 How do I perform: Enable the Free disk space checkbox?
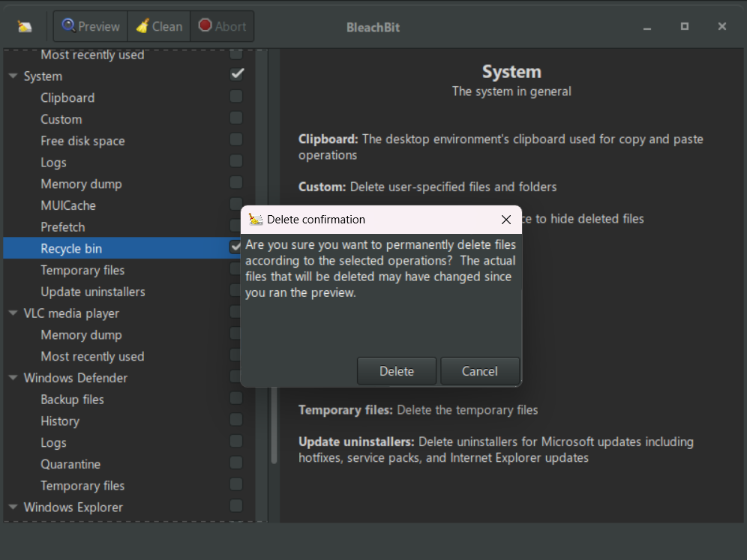point(236,139)
